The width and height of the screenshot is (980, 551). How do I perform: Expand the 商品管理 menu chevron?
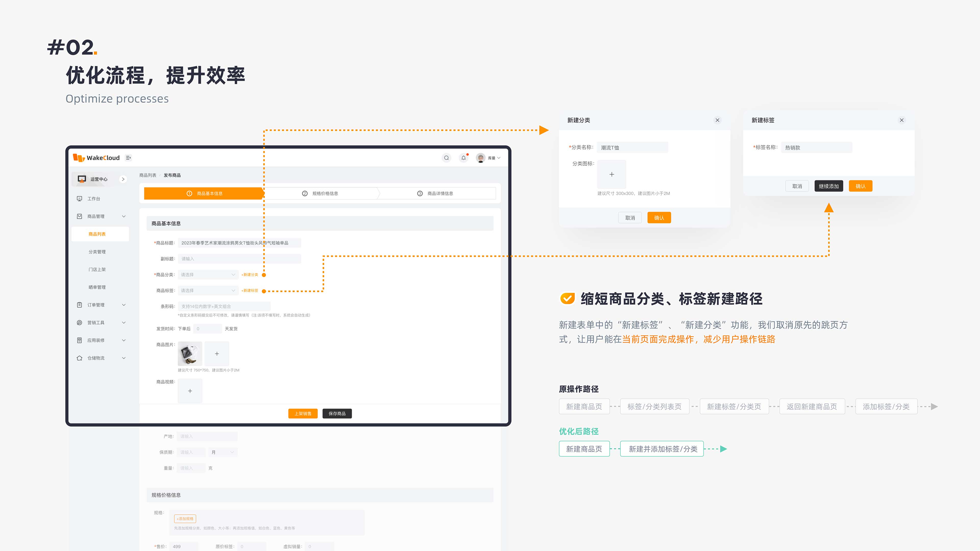click(124, 216)
